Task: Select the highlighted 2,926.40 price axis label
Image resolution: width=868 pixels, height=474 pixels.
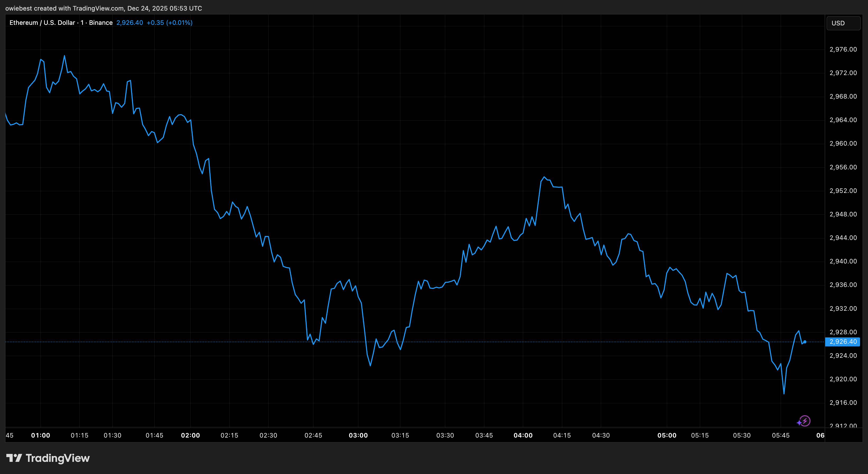Action: [x=842, y=342]
